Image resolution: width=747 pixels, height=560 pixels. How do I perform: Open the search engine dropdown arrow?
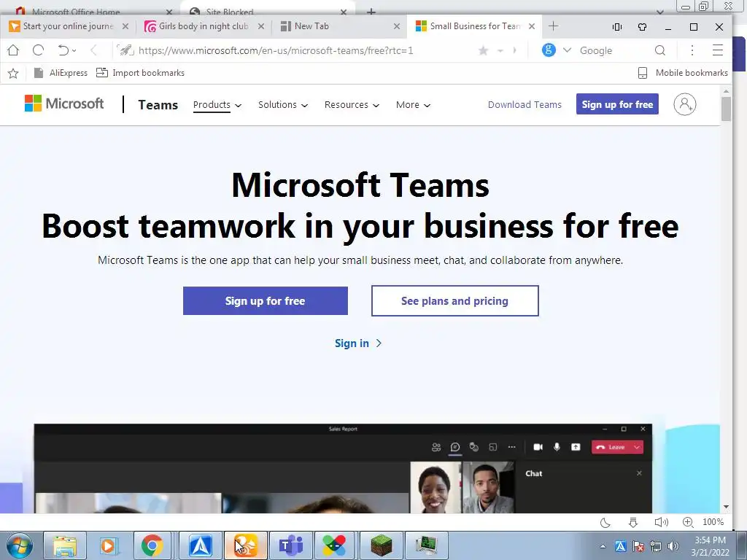(567, 50)
